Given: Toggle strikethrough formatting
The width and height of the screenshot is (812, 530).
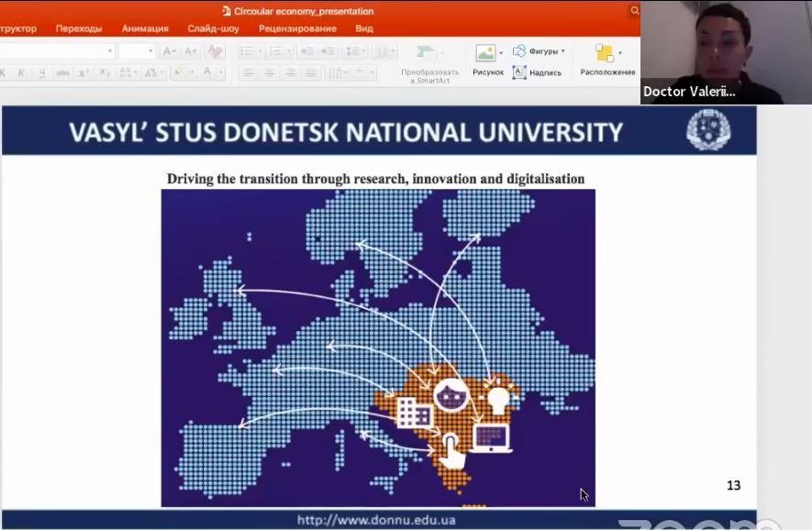Looking at the screenshot, I should coord(62,72).
